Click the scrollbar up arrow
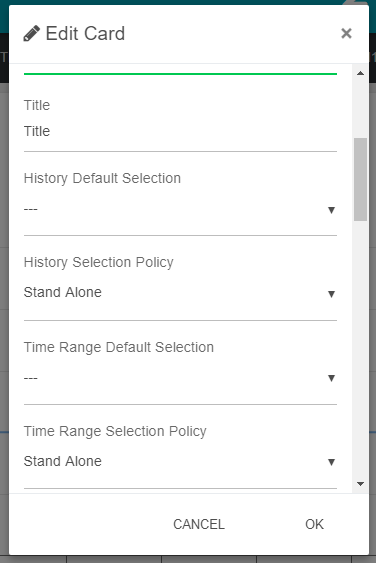This screenshot has width=376, height=563. (361, 74)
